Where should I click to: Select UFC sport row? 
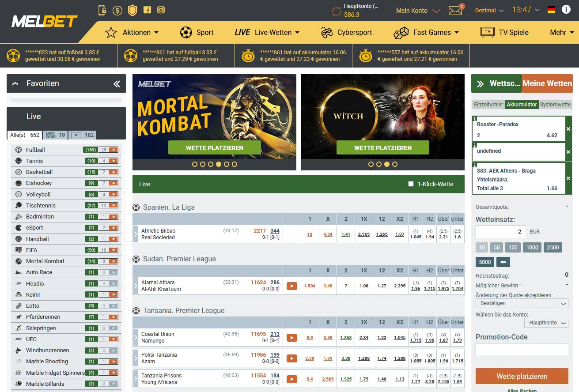[x=66, y=339]
